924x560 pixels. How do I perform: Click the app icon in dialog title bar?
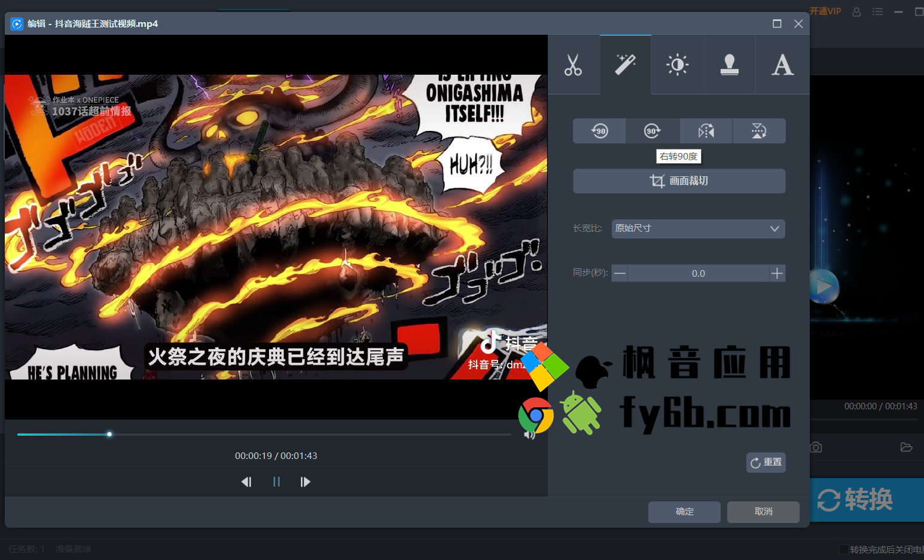pos(17,24)
